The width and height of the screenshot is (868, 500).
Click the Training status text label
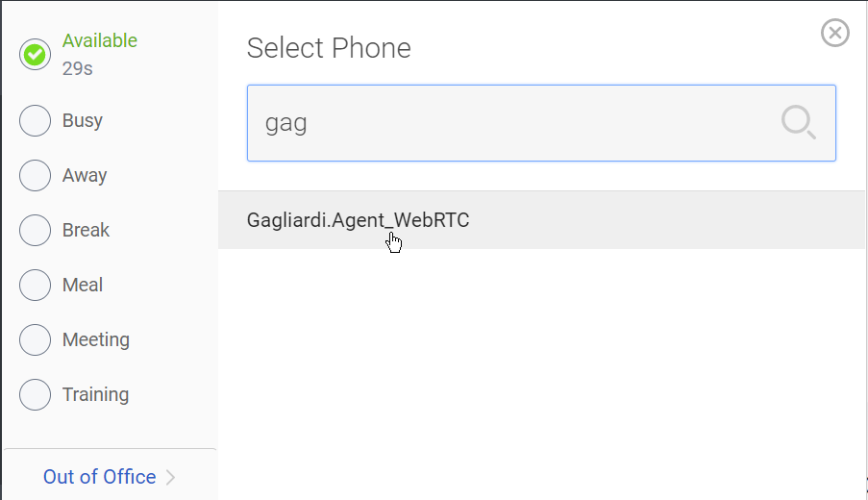pos(95,394)
